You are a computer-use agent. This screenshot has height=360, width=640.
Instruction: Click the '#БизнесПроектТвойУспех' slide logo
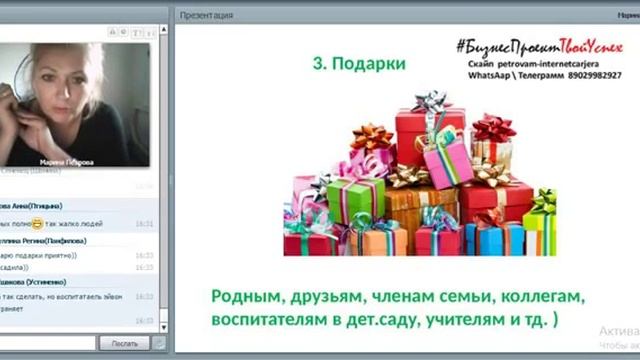(x=540, y=47)
